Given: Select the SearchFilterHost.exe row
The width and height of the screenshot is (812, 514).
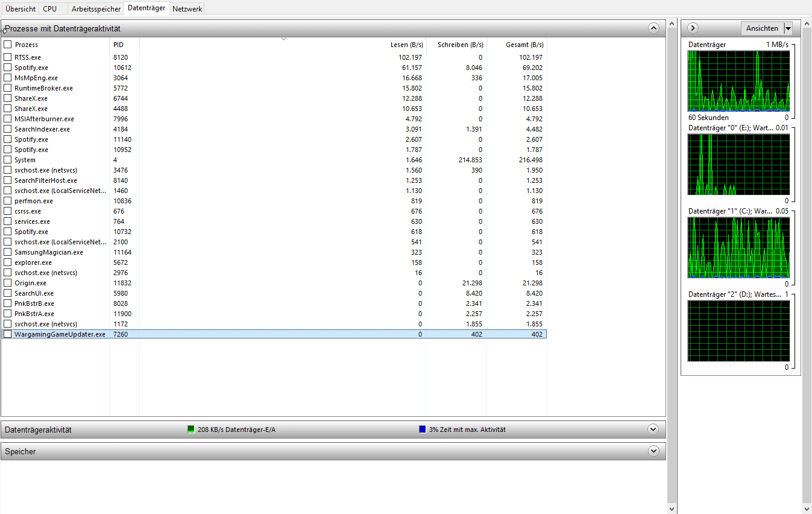Looking at the screenshot, I should [274, 180].
